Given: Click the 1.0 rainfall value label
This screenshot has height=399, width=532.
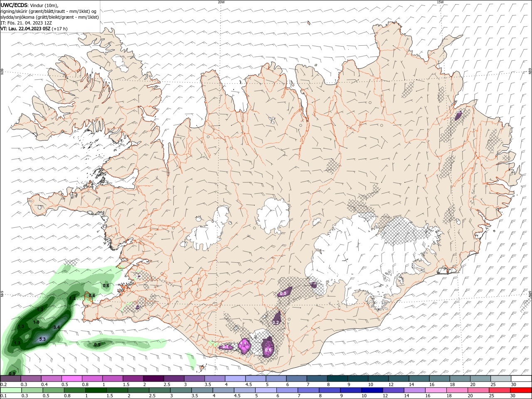Looking at the screenshot, I should click(36, 322).
